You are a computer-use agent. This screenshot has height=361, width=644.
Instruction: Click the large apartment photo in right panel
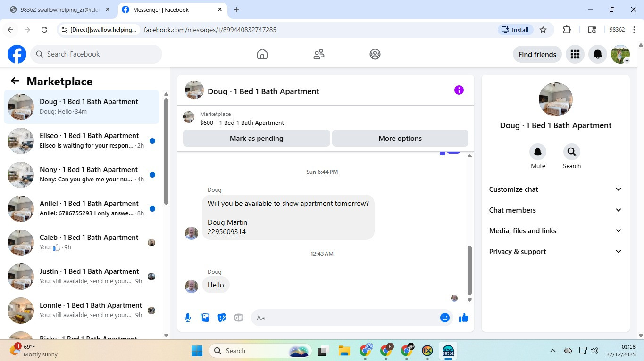[x=556, y=99]
